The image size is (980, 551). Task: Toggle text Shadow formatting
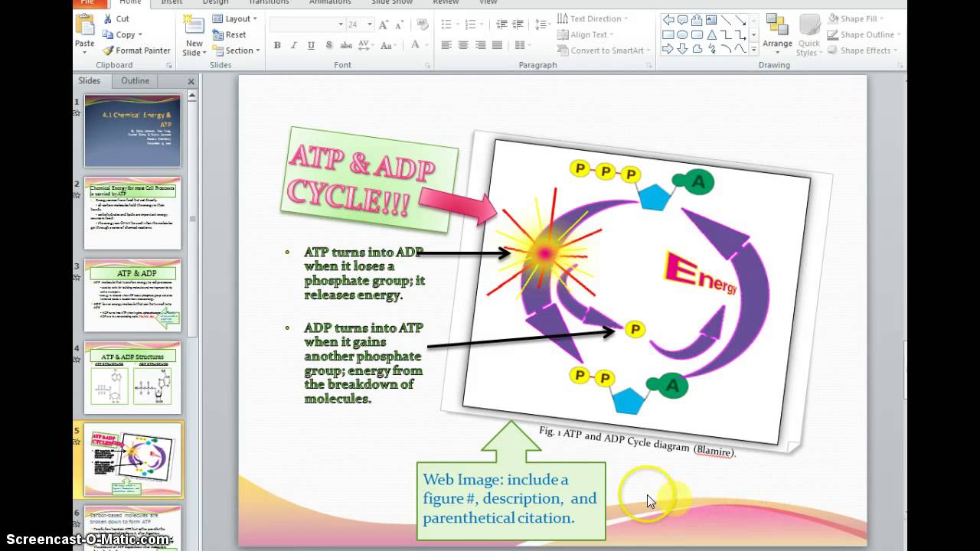pos(328,46)
